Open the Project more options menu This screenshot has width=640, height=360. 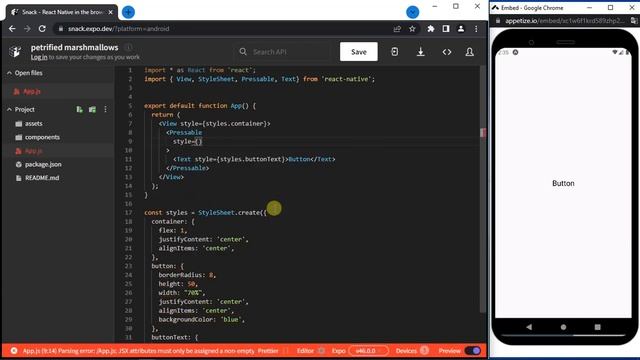pyautogui.click(x=105, y=109)
